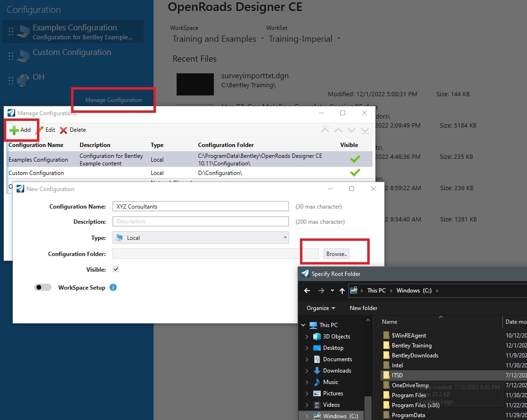Sort by the Configuration Folder column header
This screenshot has width=527, height=420.
[226, 145]
